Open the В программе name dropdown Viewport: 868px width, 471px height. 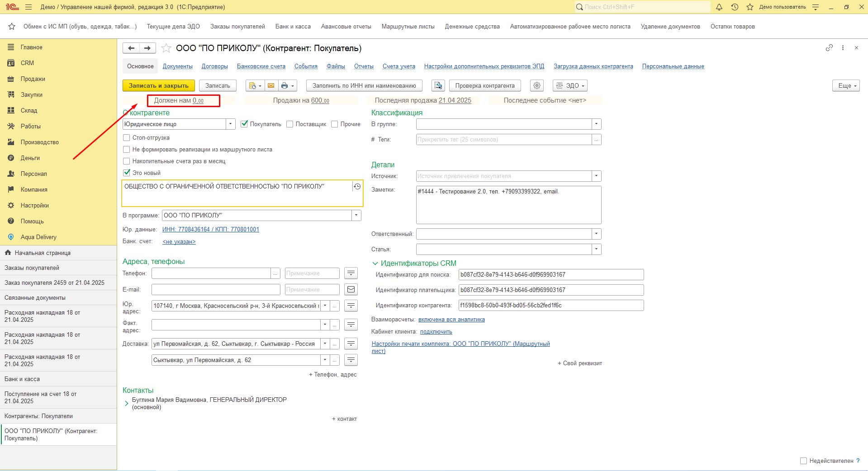356,215
